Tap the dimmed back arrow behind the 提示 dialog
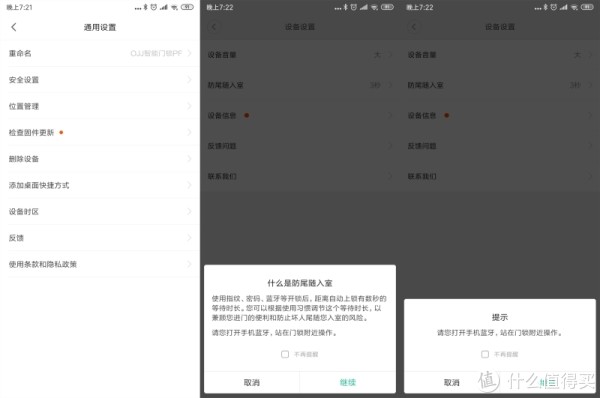This screenshot has height=398, width=600. [414, 27]
